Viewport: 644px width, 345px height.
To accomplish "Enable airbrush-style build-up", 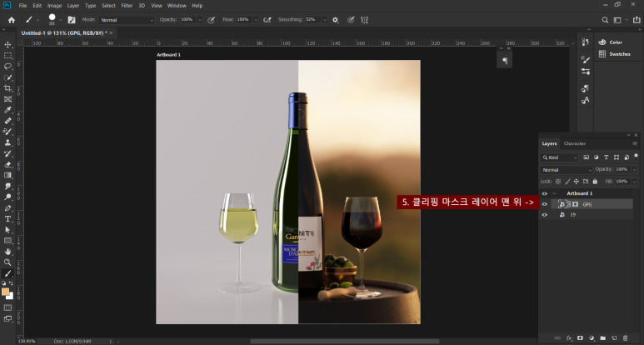I will point(267,20).
